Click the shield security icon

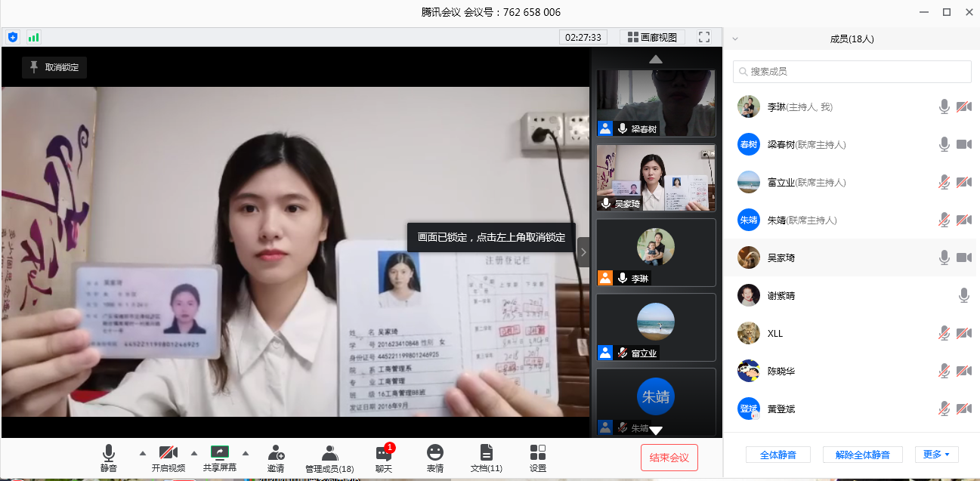[13, 37]
